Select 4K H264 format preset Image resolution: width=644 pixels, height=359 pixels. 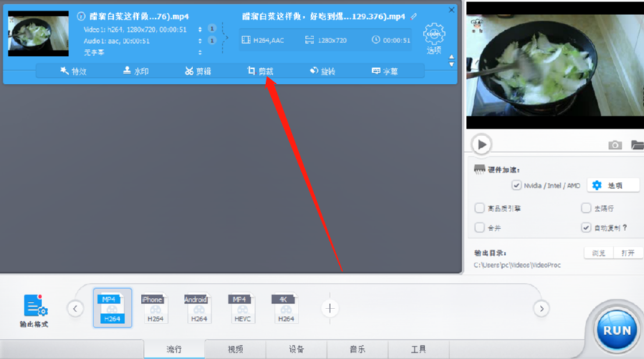[286, 308]
